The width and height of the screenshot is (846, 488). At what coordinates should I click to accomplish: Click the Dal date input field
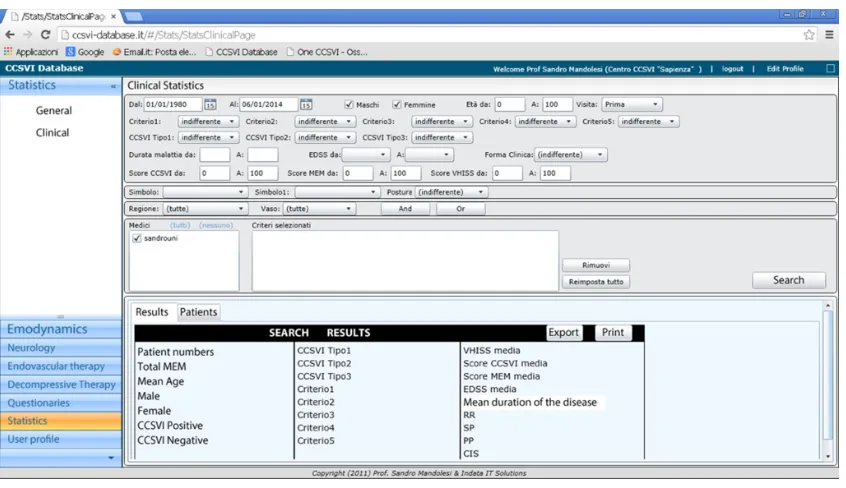coord(173,104)
